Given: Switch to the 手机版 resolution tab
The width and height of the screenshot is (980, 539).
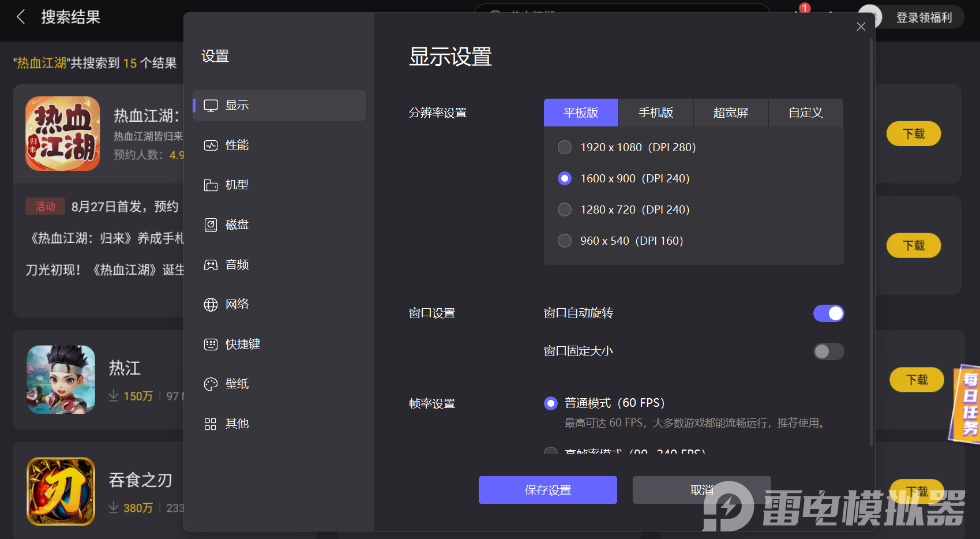Looking at the screenshot, I should coord(656,113).
